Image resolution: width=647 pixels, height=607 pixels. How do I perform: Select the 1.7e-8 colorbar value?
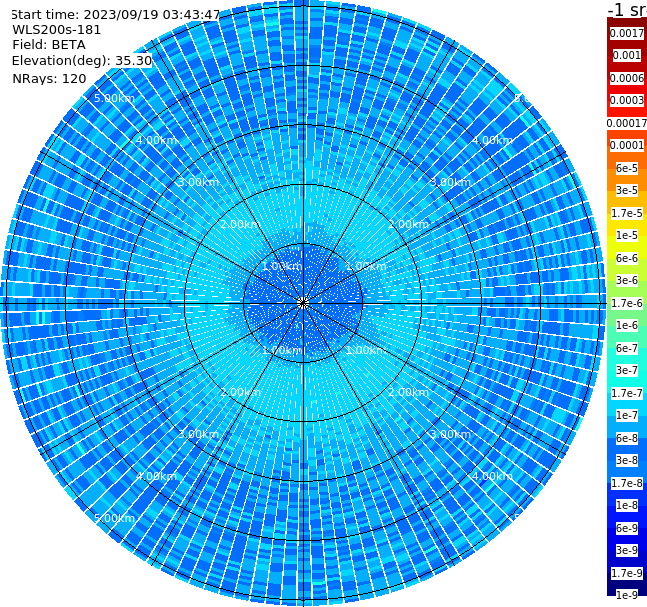(627, 483)
